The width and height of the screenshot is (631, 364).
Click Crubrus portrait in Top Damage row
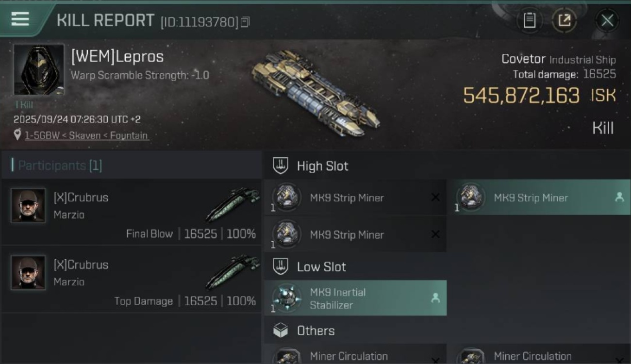click(x=28, y=273)
